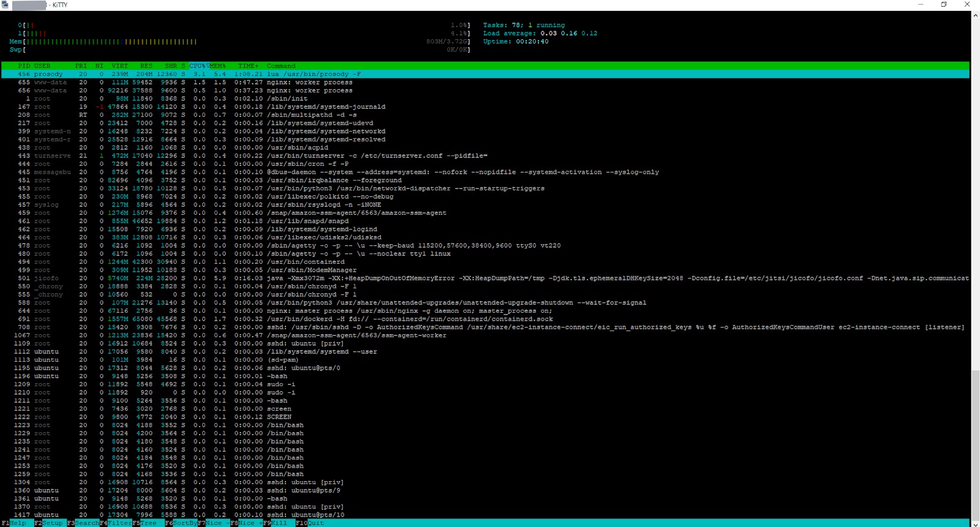This screenshot has height=527, width=980.
Task: Sort by the CPU% column header
Action: coord(197,66)
